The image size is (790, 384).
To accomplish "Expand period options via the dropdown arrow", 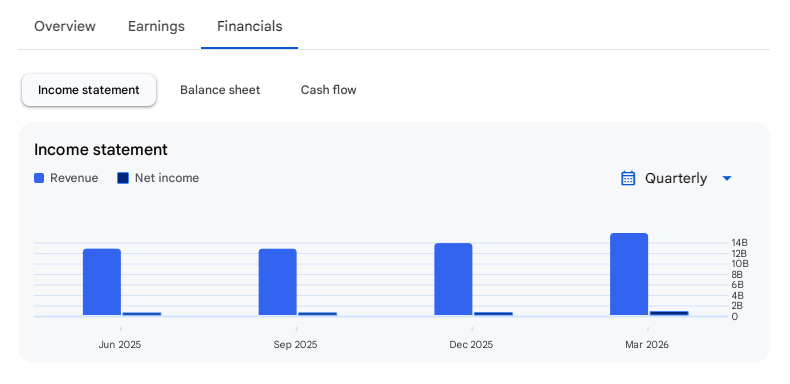I will point(727,178).
